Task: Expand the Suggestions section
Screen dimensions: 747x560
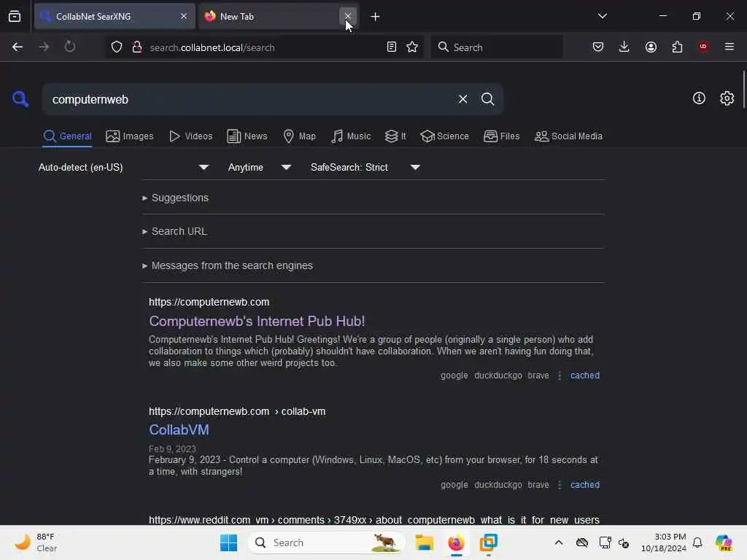Action: click(175, 198)
